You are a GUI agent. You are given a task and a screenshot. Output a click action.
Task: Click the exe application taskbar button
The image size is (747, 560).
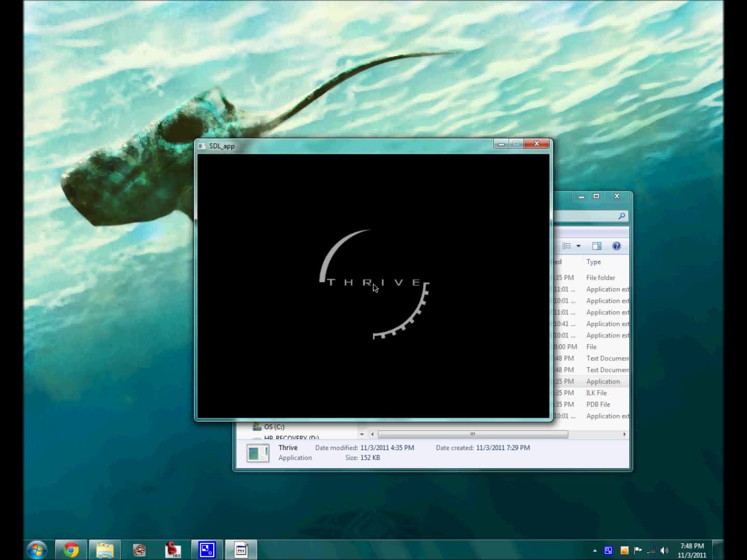click(x=241, y=550)
